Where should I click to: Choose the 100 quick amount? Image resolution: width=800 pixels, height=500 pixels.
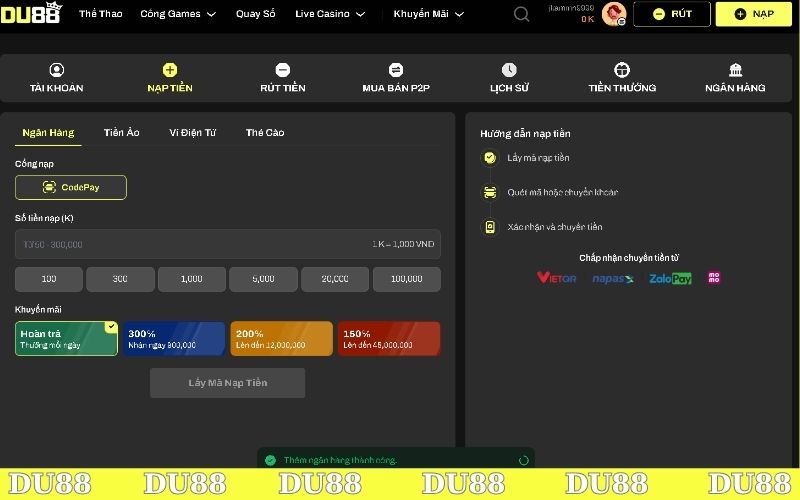(48, 279)
